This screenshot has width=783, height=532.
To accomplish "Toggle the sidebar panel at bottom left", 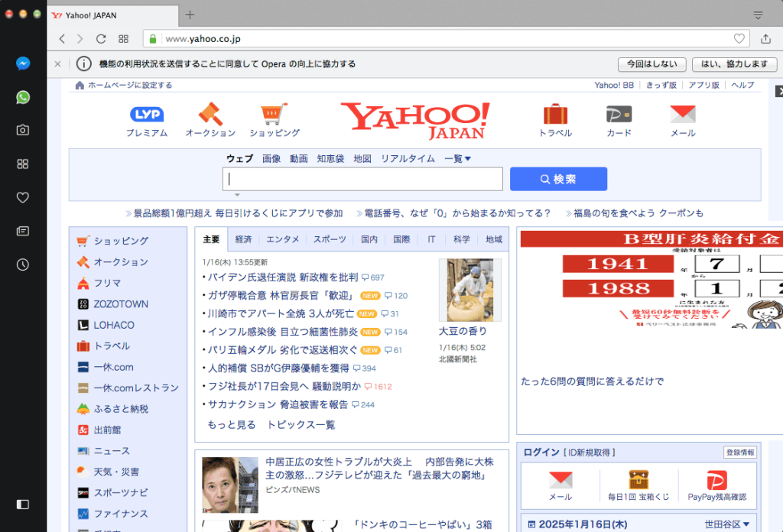I will tap(23, 504).
